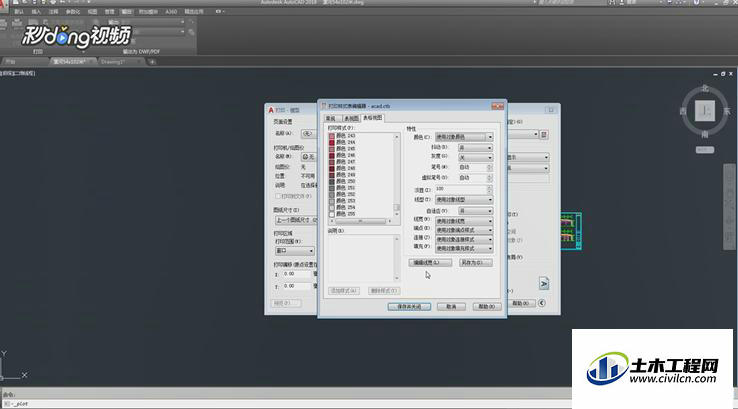Click the X offset 0.00 field in Plot dialog

pyautogui.click(x=297, y=274)
